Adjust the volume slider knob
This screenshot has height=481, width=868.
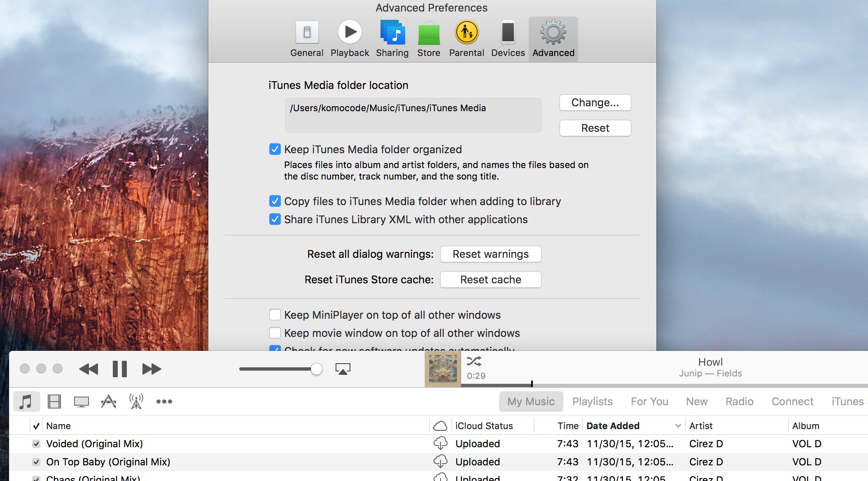point(316,369)
